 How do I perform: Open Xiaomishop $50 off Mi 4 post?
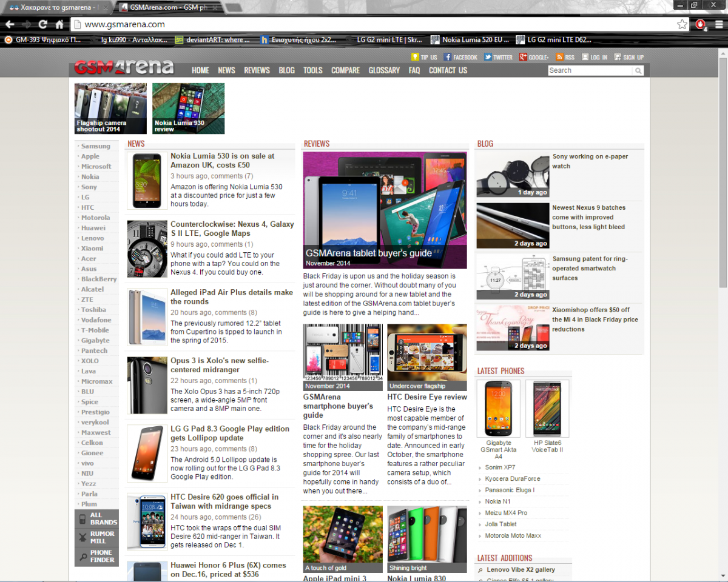pos(595,319)
